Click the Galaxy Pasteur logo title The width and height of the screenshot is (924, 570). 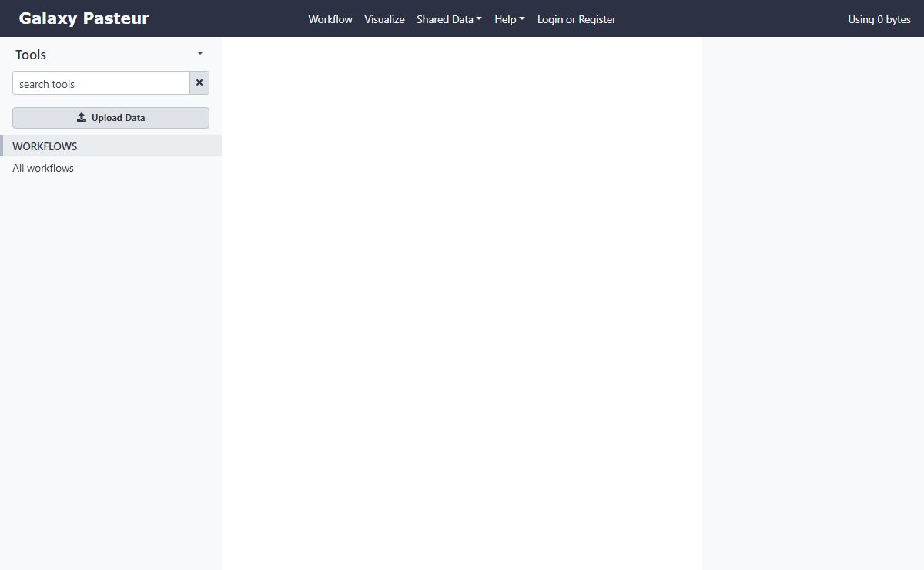84,18
